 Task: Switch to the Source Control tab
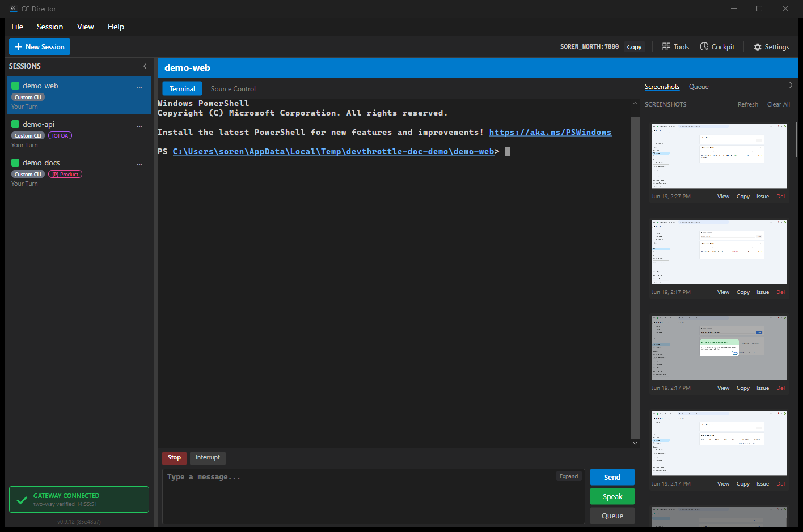[x=233, y=89]
